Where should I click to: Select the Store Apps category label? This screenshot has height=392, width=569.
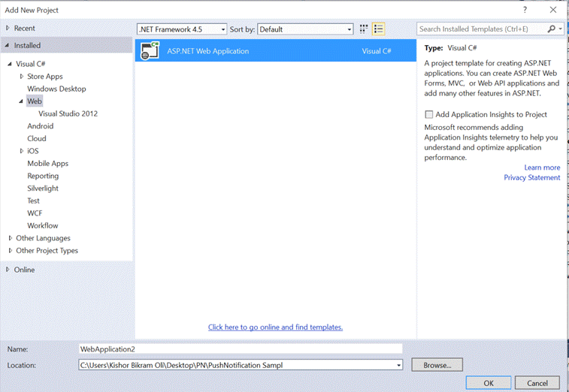pos(45,76)
